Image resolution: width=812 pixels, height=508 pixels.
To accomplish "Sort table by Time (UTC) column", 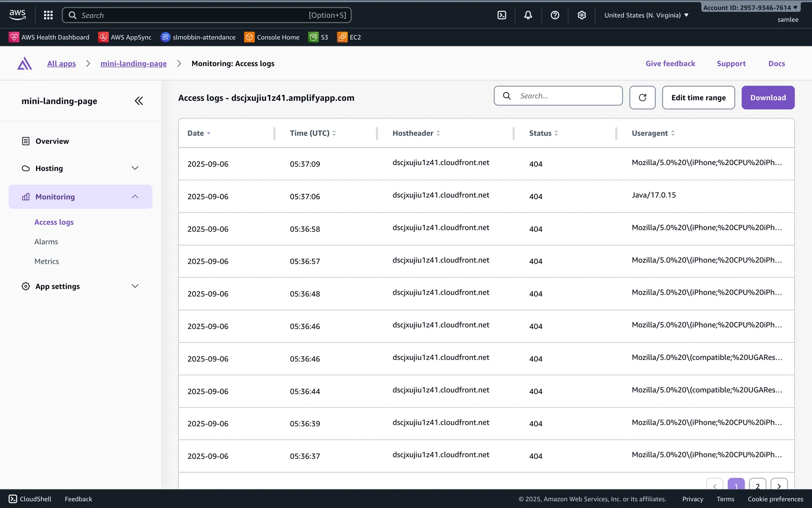I will tap(313, 133).
